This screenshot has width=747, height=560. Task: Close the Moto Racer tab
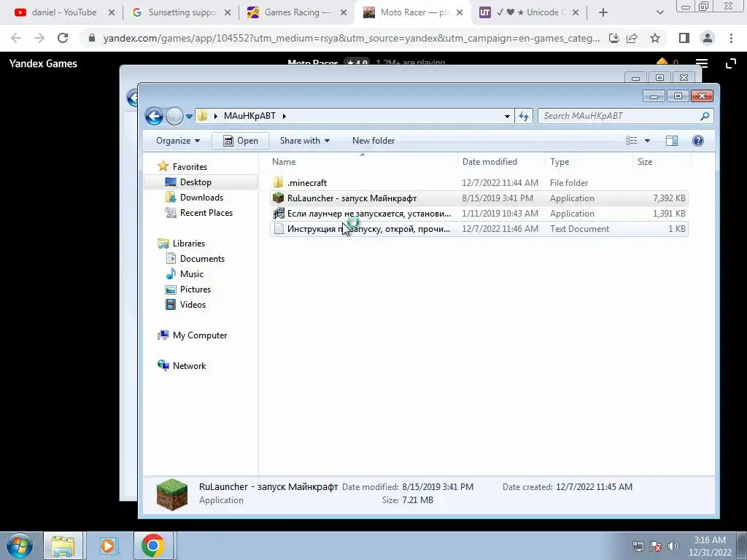point(460,12)
